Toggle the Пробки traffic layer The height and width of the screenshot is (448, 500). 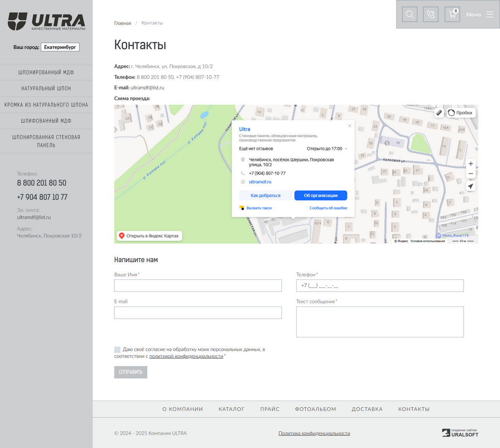click(460, 113)
